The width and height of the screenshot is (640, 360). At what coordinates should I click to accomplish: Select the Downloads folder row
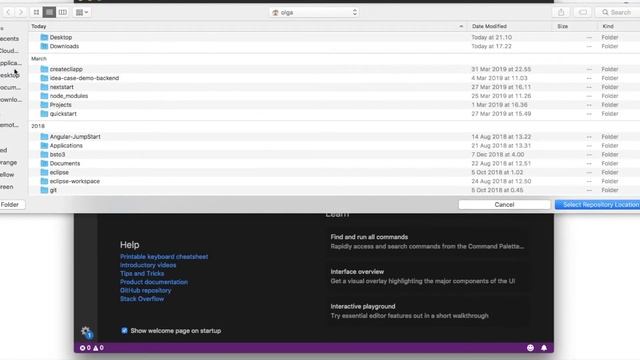click(x=335, y=46)
